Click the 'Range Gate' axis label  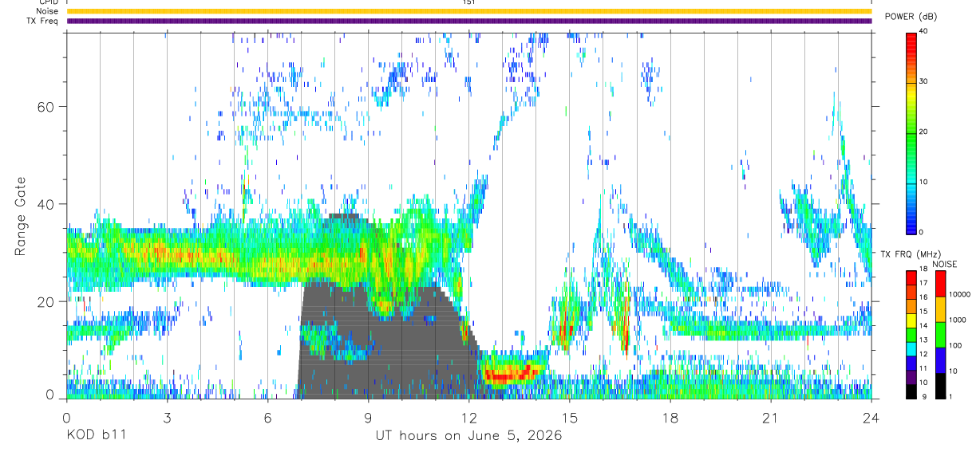21,216
